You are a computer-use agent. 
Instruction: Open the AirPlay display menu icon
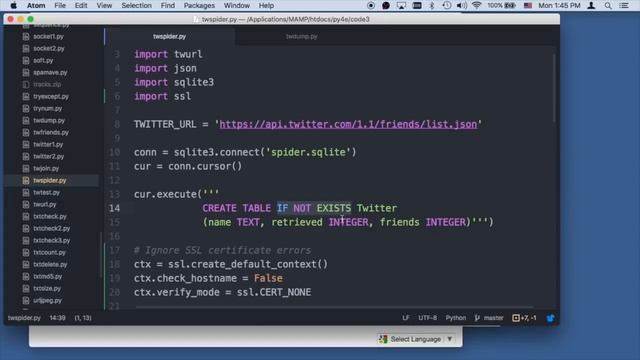[x=401, y=5]
